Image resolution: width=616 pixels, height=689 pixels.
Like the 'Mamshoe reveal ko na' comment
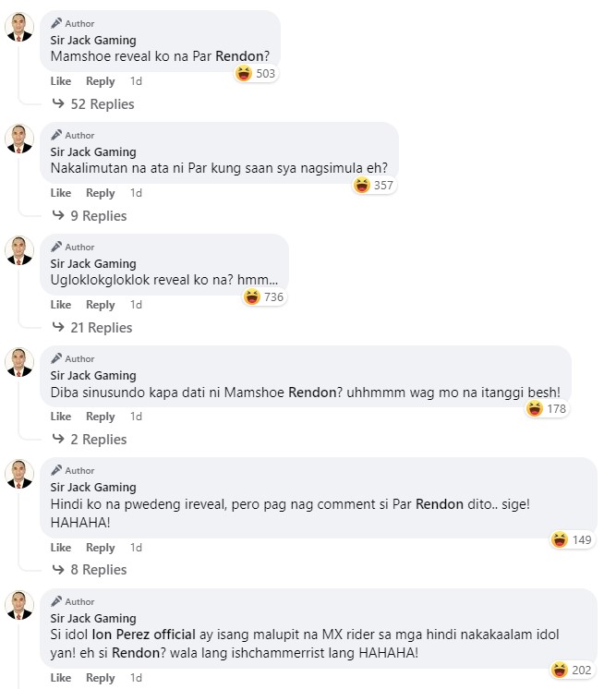(61, 81)
